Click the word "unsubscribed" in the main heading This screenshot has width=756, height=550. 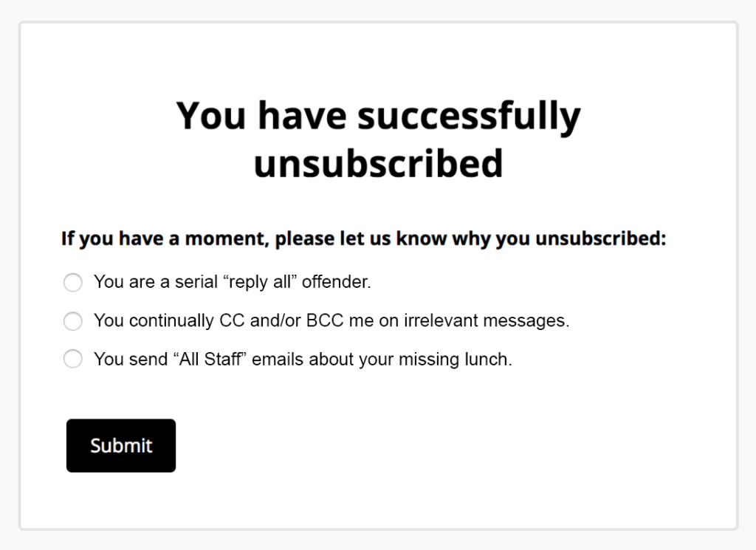pyautogui.click(x=379, y=163)
